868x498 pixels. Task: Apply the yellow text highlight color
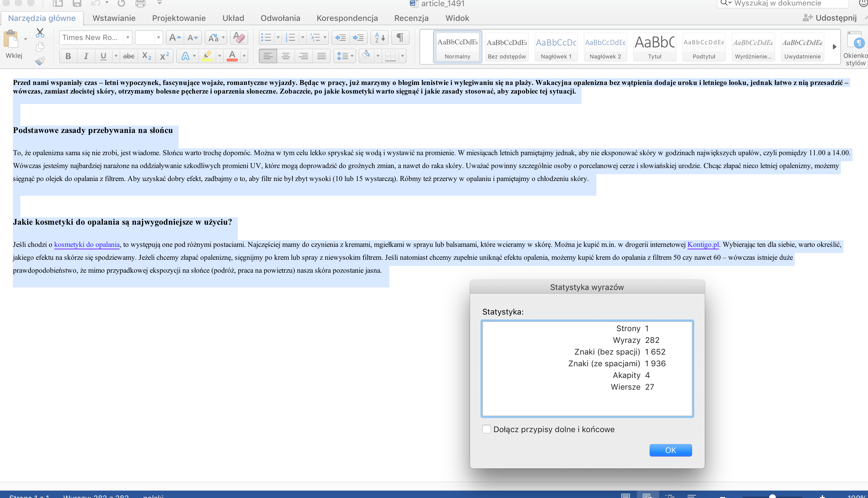click(x=207, y=56)
